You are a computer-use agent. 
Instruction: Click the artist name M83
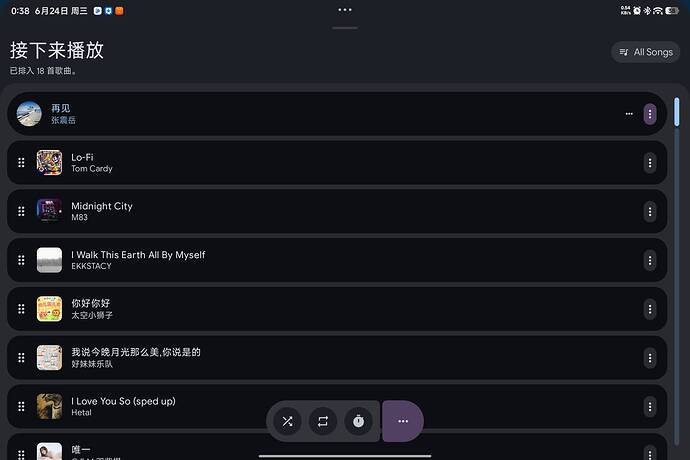pos(80,217)
